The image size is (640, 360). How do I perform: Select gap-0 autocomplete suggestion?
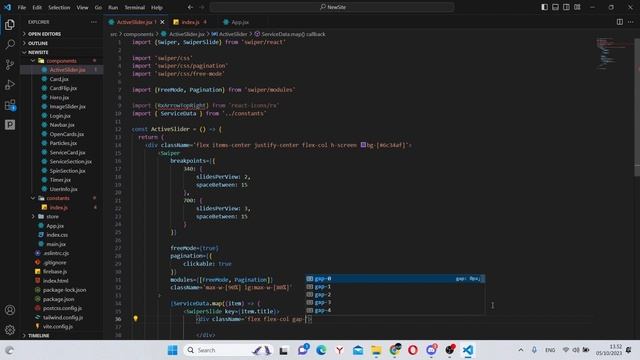[x=395, y=278]
